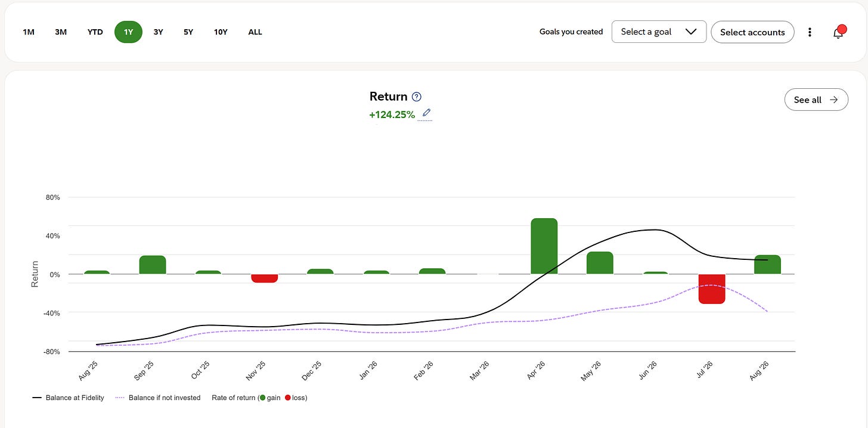Click the red loss legend dot

[287, 398]
